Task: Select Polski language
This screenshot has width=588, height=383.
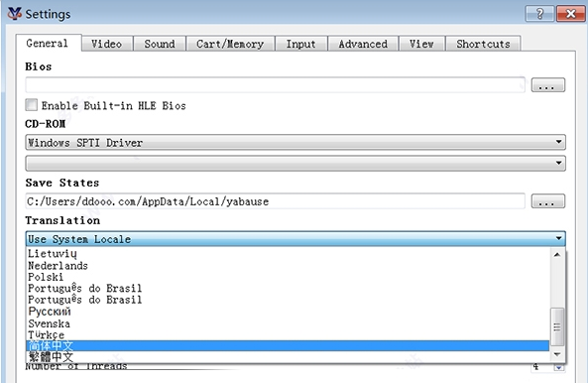Action: click(x=288, y=277)
